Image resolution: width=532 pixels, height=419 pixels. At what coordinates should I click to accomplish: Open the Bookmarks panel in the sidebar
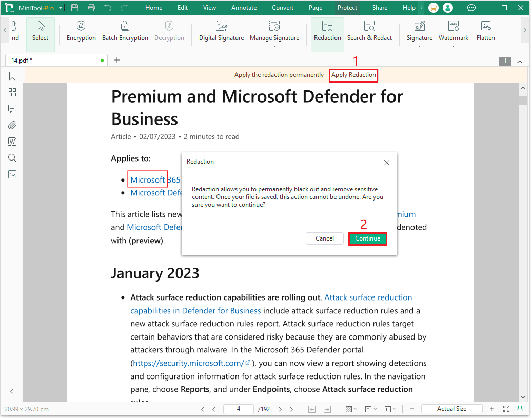pyautogui.click(x=12, y=75)
